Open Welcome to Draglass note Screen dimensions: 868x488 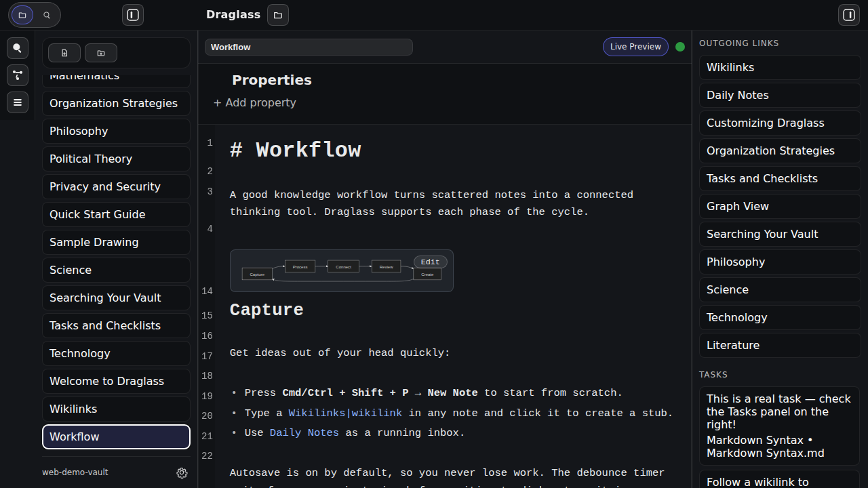pyautogui.click(x=116, y=381)
